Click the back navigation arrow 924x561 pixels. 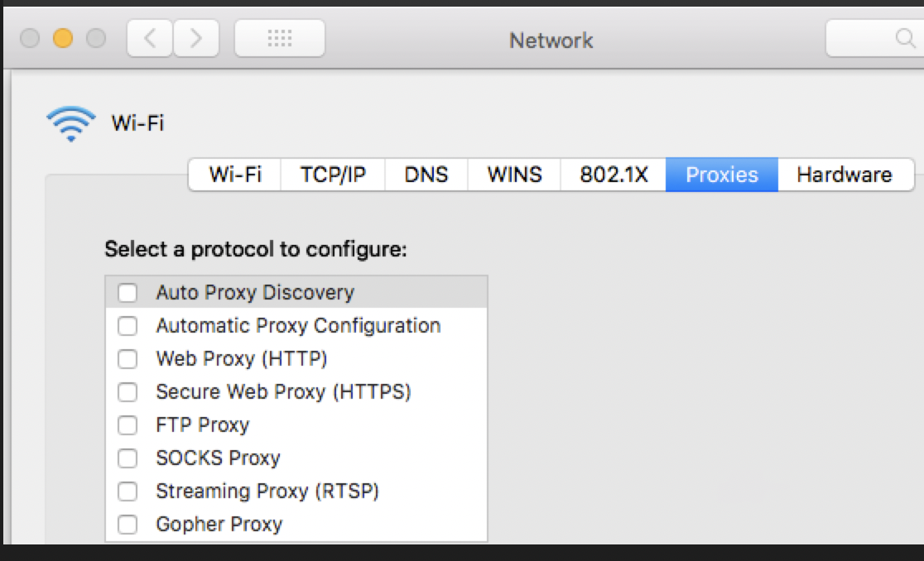150,38
